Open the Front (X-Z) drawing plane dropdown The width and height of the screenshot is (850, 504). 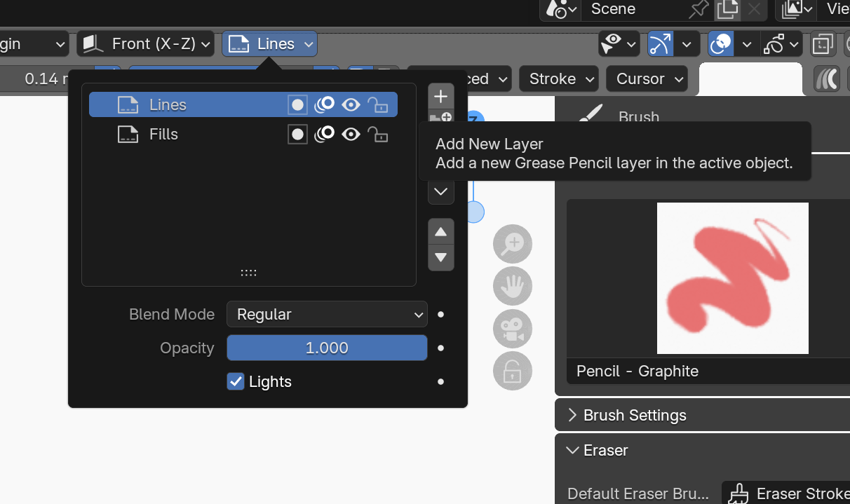(145, 44)
